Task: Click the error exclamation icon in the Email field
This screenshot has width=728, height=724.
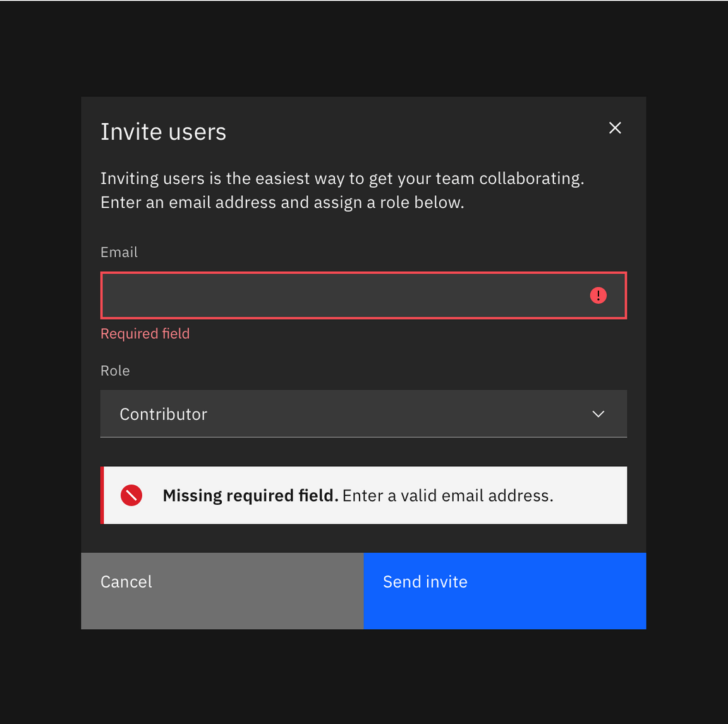Action: point(598,295)
